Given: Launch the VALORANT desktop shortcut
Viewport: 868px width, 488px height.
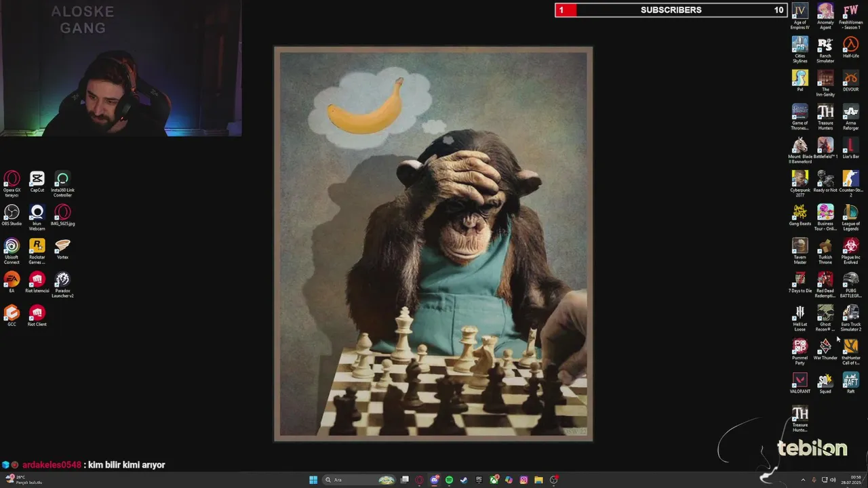Looking at the screenshot, I should [800, 383].
